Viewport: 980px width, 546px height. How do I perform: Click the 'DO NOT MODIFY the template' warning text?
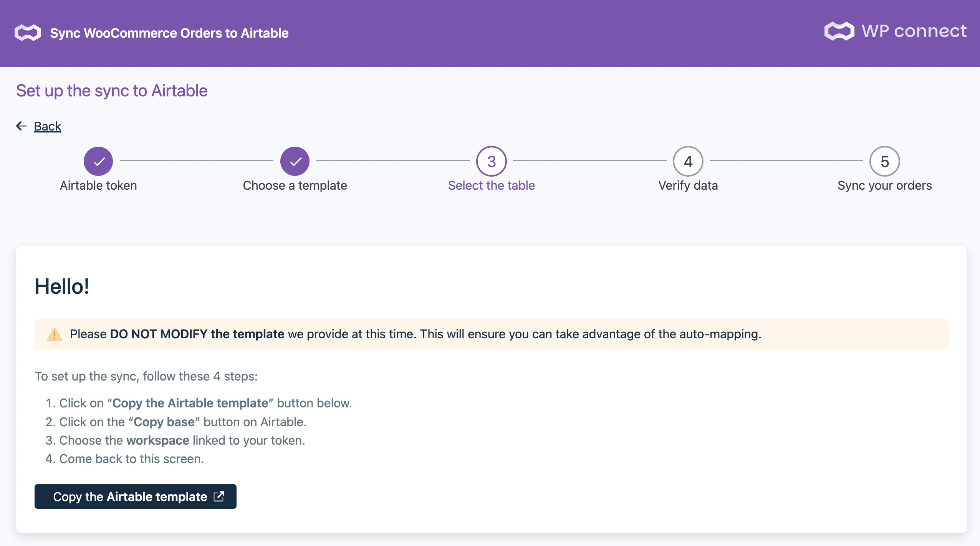pos(197,334)
